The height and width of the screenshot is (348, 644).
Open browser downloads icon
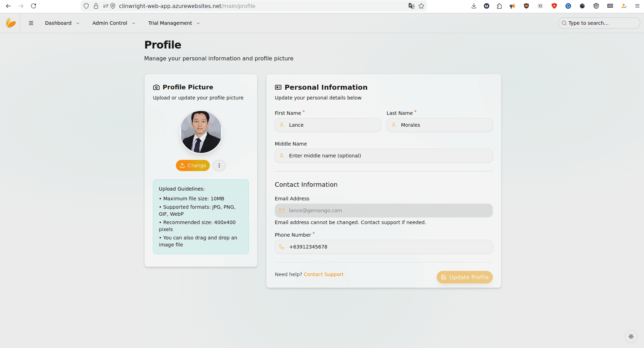pyautogui.click(x=474, y=6)
